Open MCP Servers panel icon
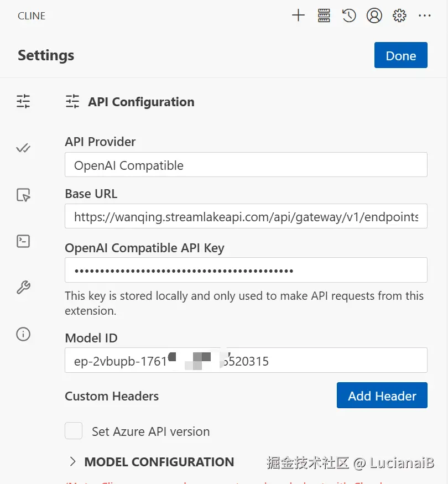This screenshot has height=484, width=448. tap(324, 15)
